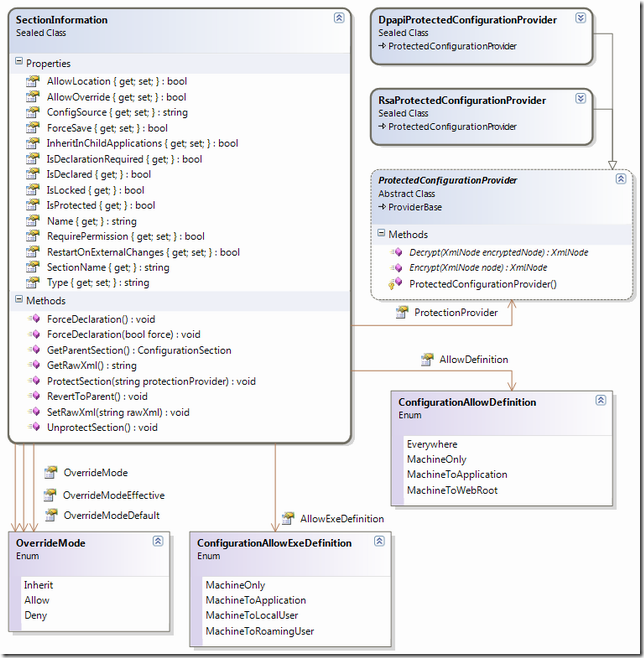Select 'ConfigSource { get; set; } : string' row
Screen dimensions: 644x658
click(117, 112)
